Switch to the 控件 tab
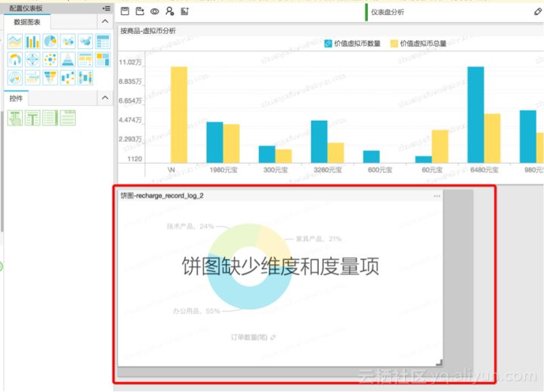 16,98
